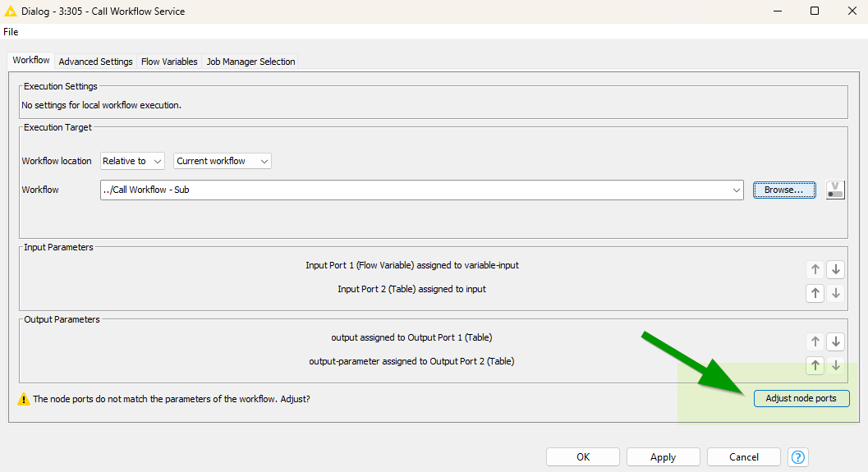Click No settings for local workflow execution text

pyautogui.click(x=101, y=105)
